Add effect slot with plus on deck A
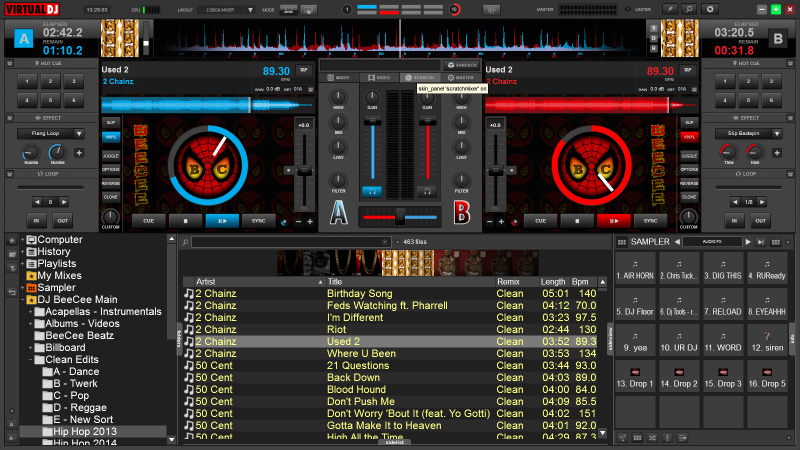The image size is (800, 450). click(79, 153)
